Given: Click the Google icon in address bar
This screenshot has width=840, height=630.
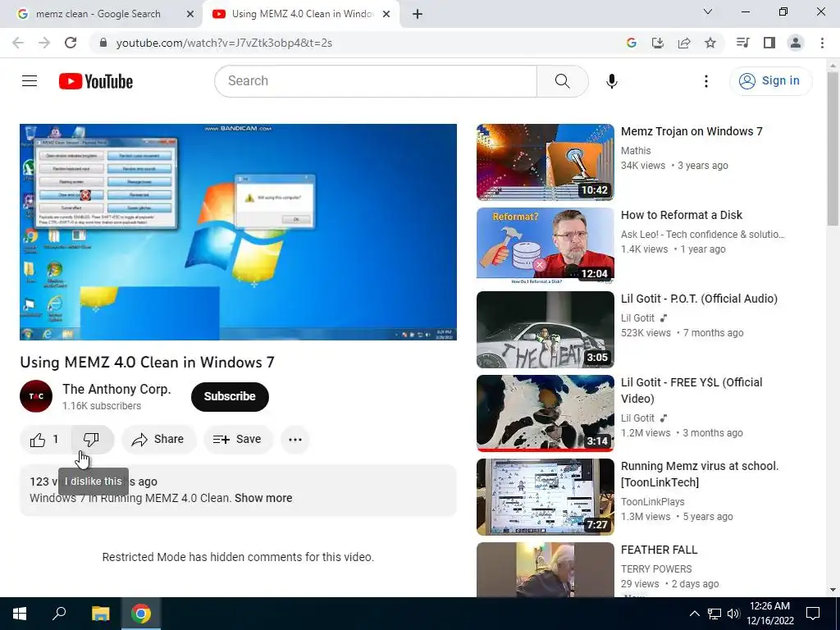Looking at the screenshot, I should (631, 43).
